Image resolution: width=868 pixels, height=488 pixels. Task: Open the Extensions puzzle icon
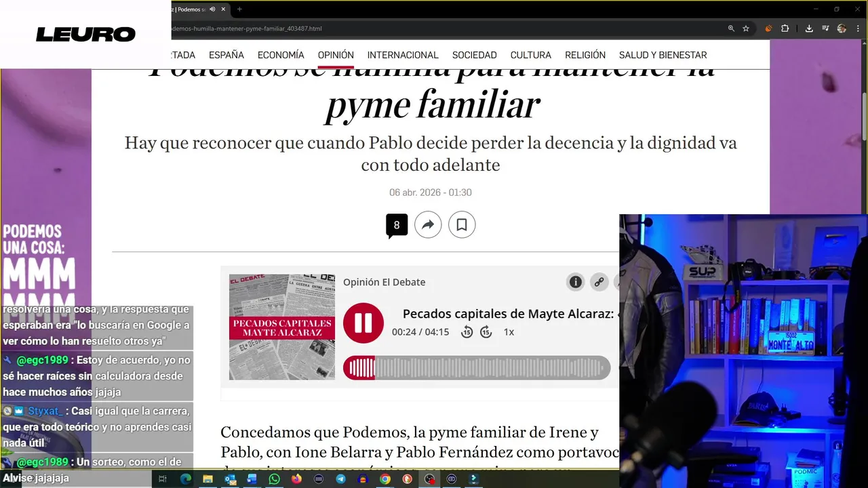pyautogui.click(x=785, y=28)
